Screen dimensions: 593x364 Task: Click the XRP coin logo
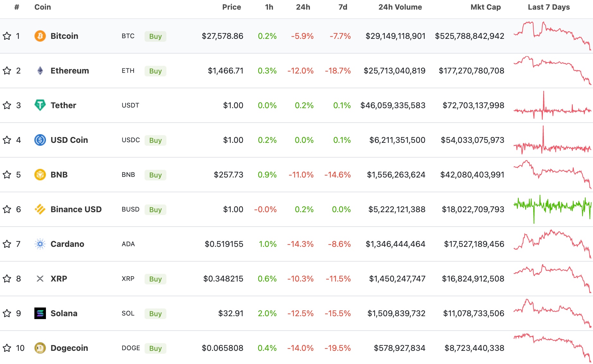pyautogui.click(x=40, y=279)
